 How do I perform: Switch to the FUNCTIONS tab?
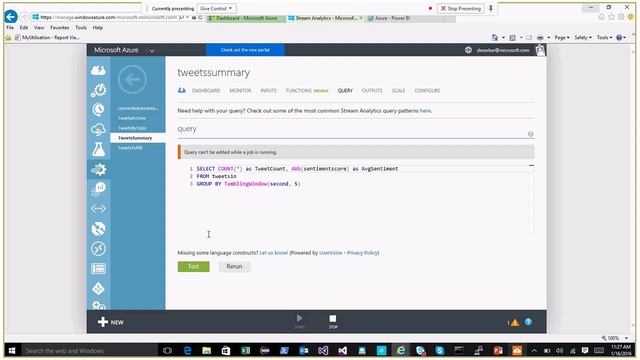[298, 91]
